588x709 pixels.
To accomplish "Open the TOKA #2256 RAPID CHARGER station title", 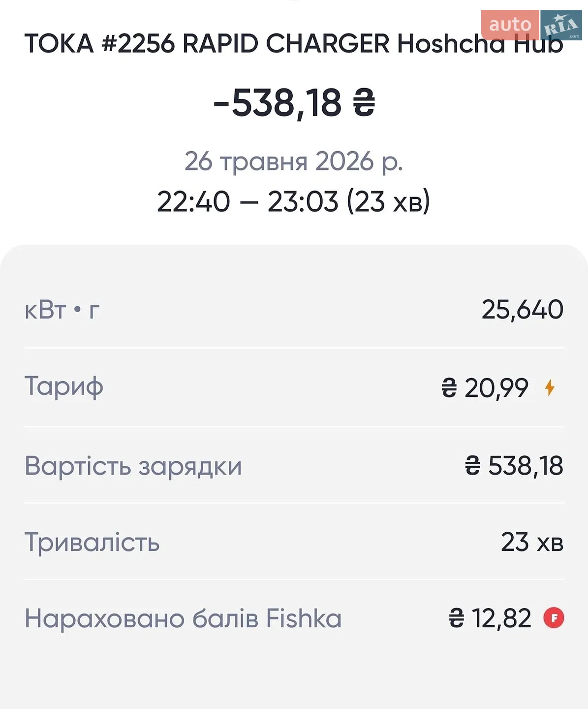I will coord(294,43).
